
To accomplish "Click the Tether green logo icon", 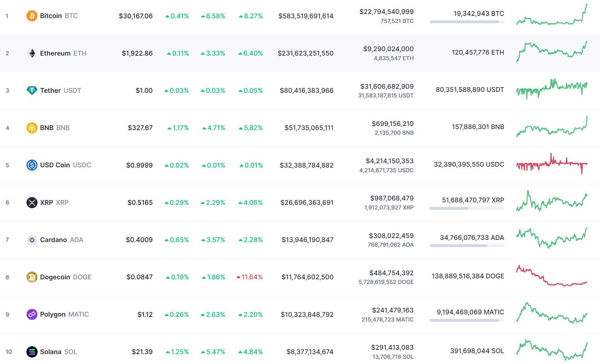I will click(32, 90).
